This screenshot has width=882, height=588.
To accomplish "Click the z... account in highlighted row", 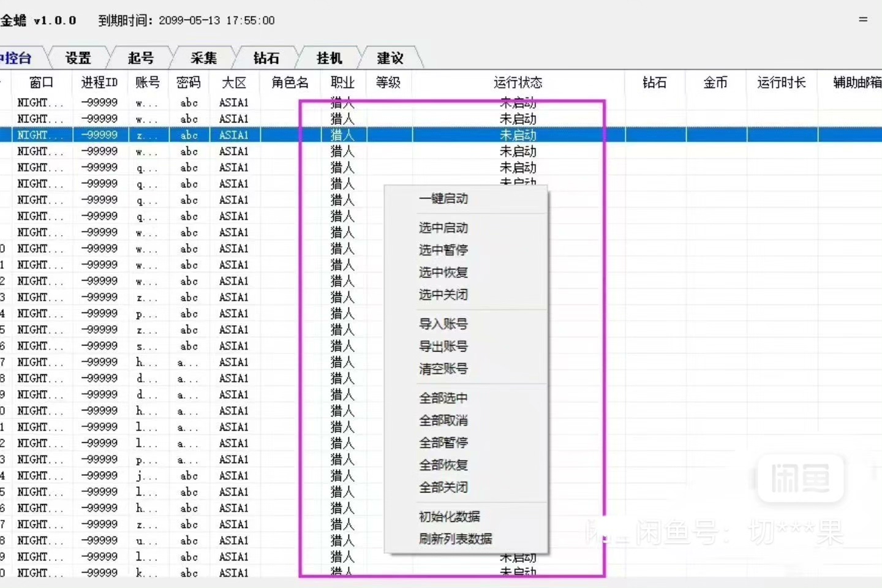I will pyautogui.click(x=147, y=135).
